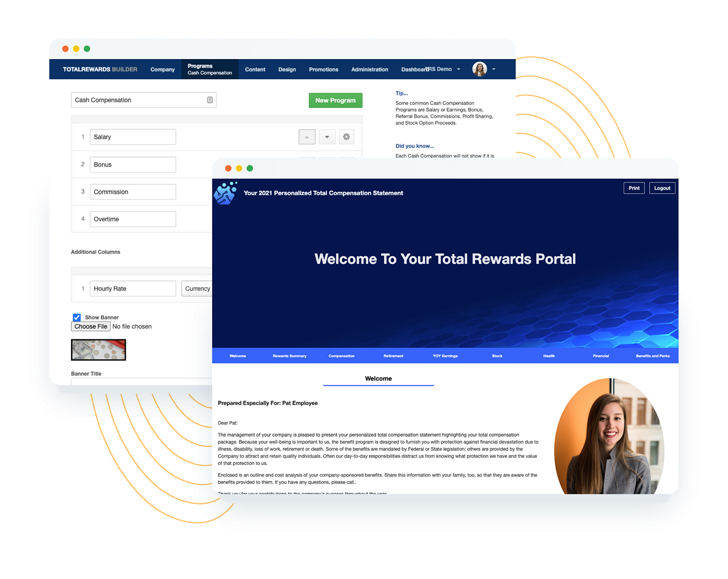The image size is (728, 579).
Task: Click the Hourly Rate column name field
Action: tap(133, 289)
